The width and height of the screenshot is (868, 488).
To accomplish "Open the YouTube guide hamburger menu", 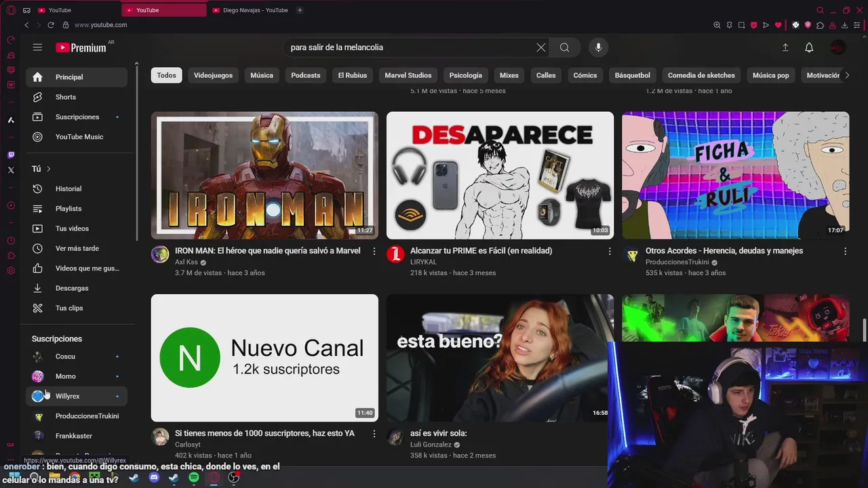I will (x=37, y=47).
